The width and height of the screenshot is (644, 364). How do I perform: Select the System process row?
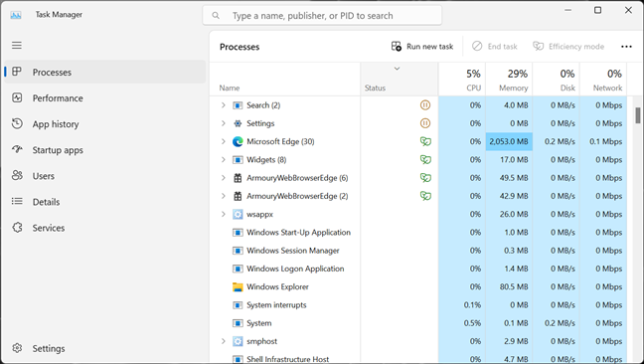pos(418,323)
